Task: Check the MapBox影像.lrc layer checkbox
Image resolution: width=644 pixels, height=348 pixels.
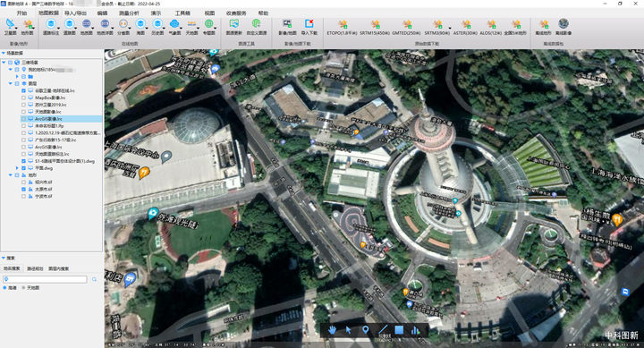Action: click(x=23, y=98)
